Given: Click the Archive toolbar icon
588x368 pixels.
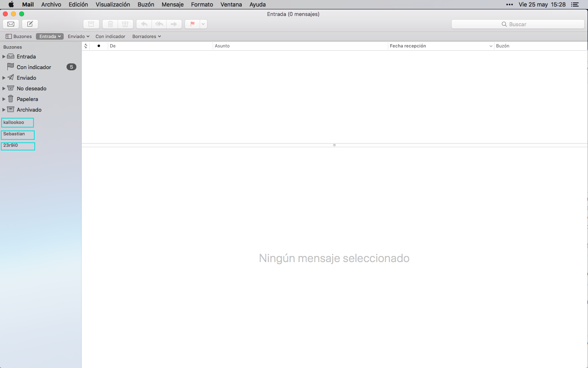Looking at the screenshot, I should click(91, 24).
